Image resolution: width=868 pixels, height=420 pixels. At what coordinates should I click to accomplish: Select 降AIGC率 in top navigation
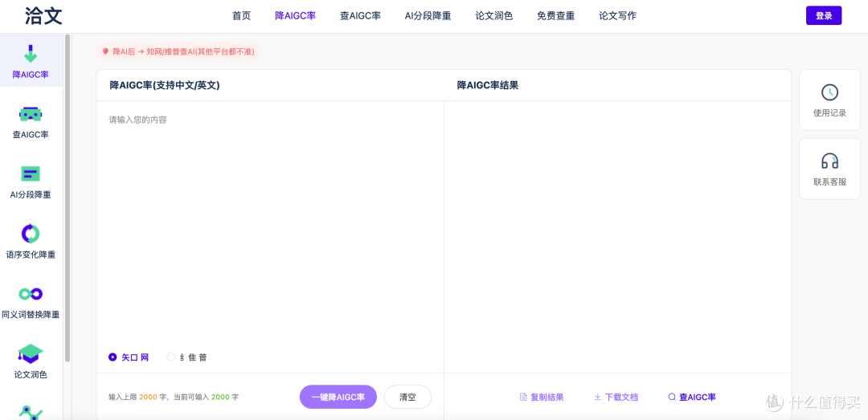295,15
